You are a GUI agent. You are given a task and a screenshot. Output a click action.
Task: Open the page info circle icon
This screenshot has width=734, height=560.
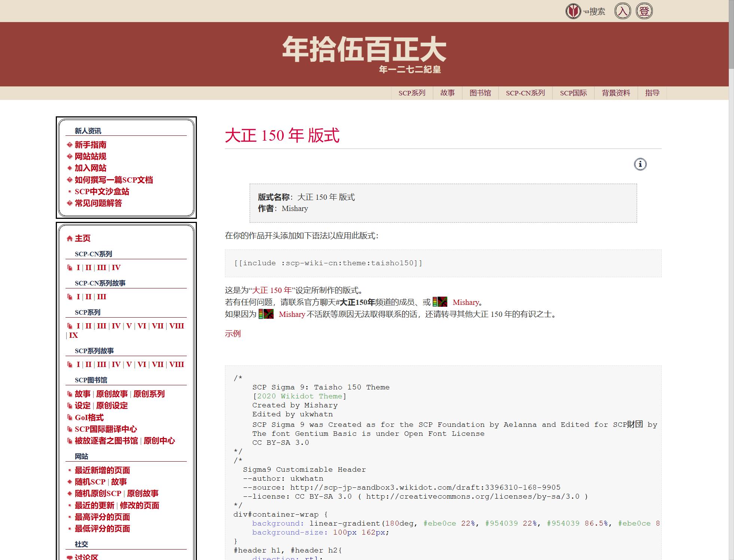640,164
